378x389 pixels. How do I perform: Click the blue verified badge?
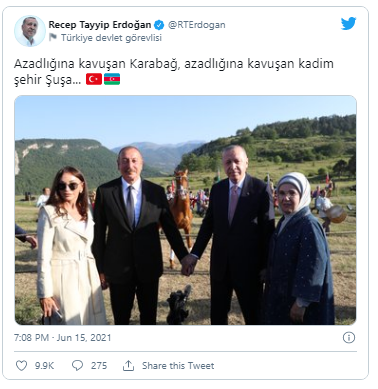coord(159,25)
